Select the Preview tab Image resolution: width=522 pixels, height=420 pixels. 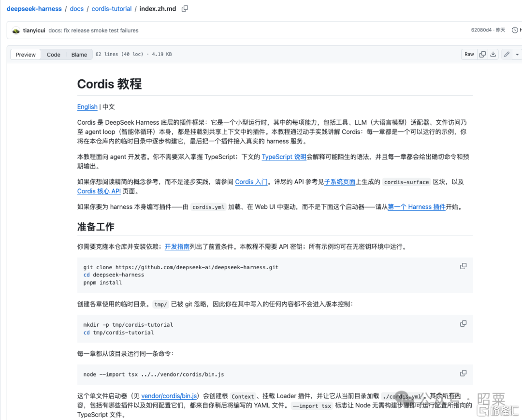point(26,55)
